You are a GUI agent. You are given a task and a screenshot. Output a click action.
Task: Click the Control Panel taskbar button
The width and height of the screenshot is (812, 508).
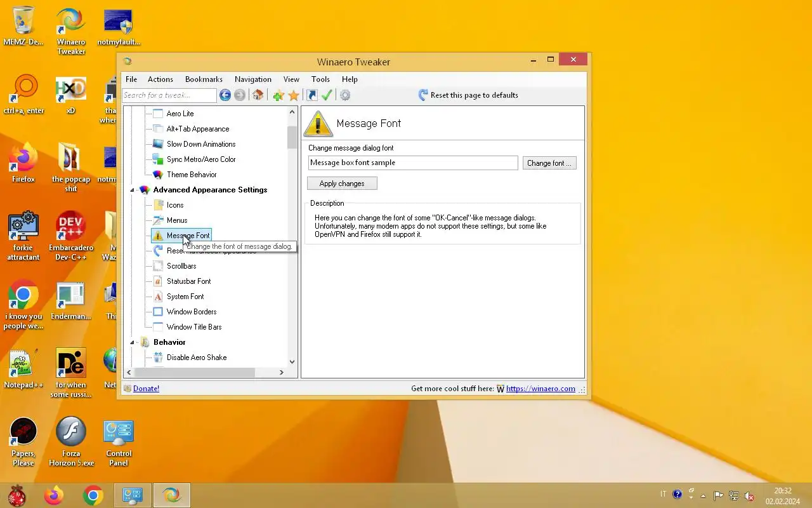[133, 495]
